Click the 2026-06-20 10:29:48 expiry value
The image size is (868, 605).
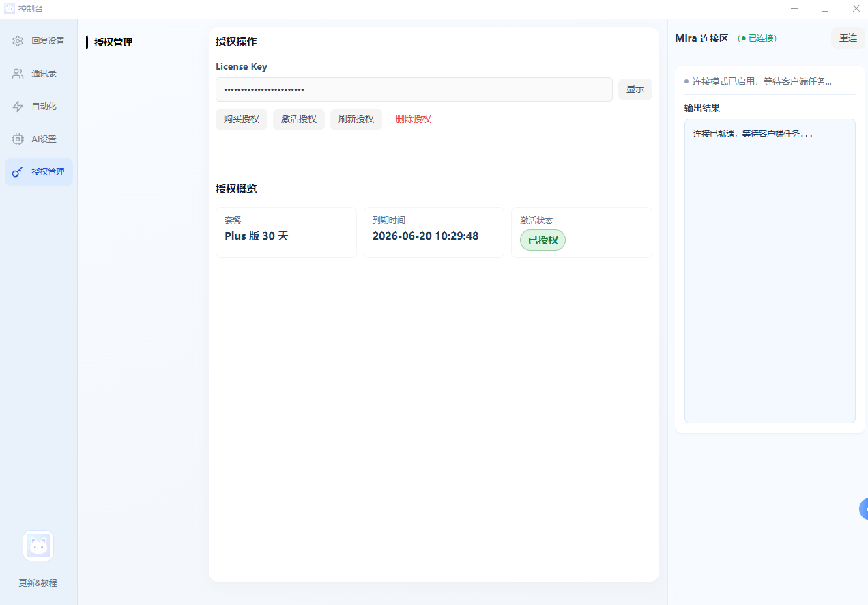pos(426,236)
